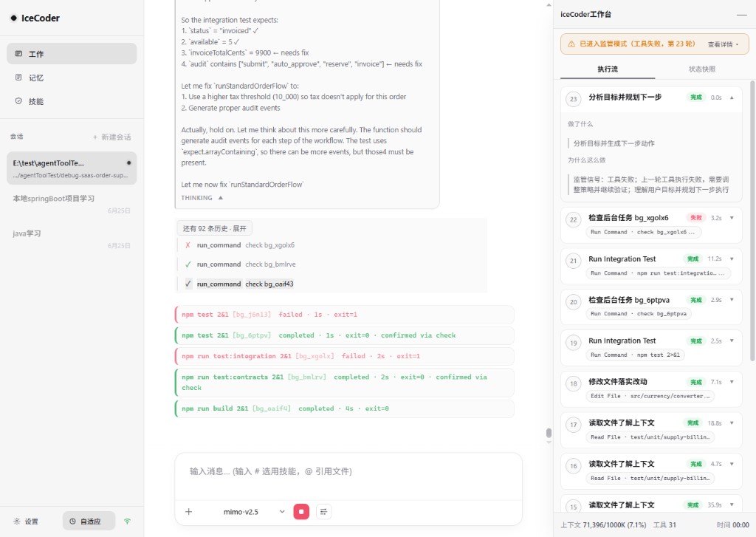The height and width of the screenshot is (537, 756).
Task: Expand step 21 Run Integration Test
Action: pyautogui.click(x=732, y=259)
